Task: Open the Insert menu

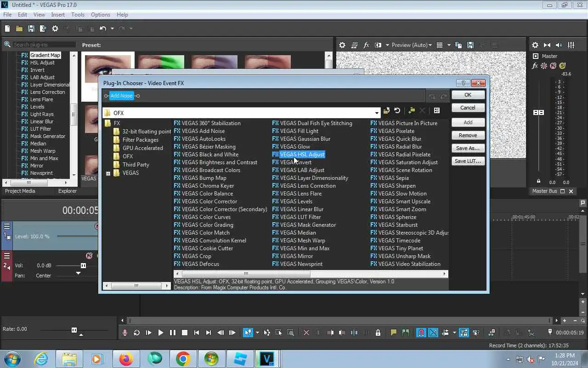Action: (x=58, y=15)
